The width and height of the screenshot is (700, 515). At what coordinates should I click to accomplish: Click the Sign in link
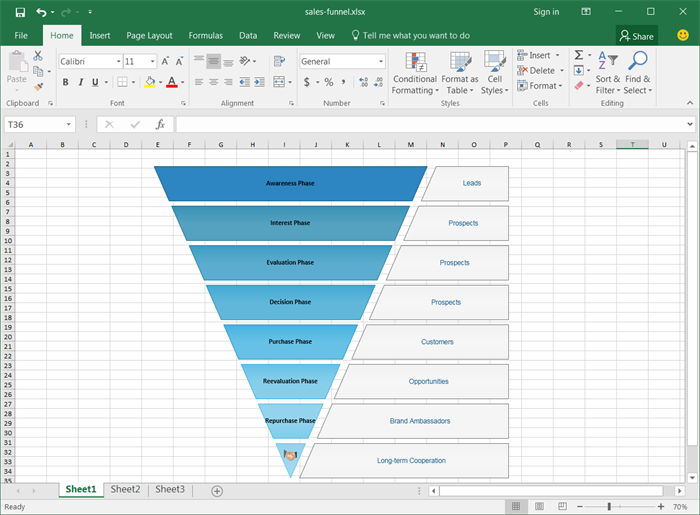pyautogui.click(x=546, y=12)
